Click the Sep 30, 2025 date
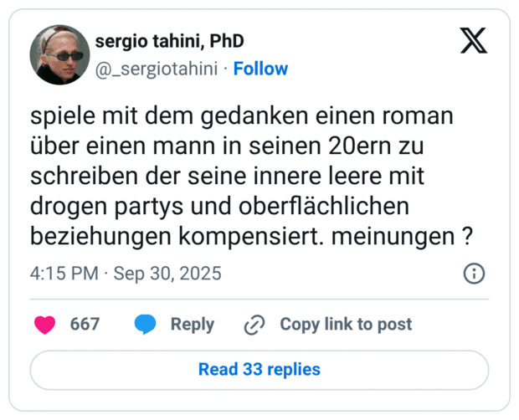The height and width of the screenshot is (420, 519). 167,274
